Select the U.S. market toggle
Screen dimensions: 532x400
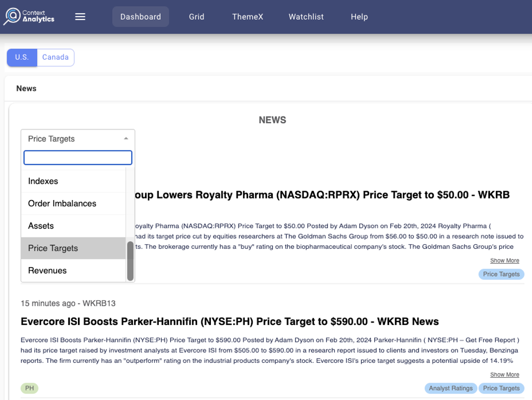[22, 58]
